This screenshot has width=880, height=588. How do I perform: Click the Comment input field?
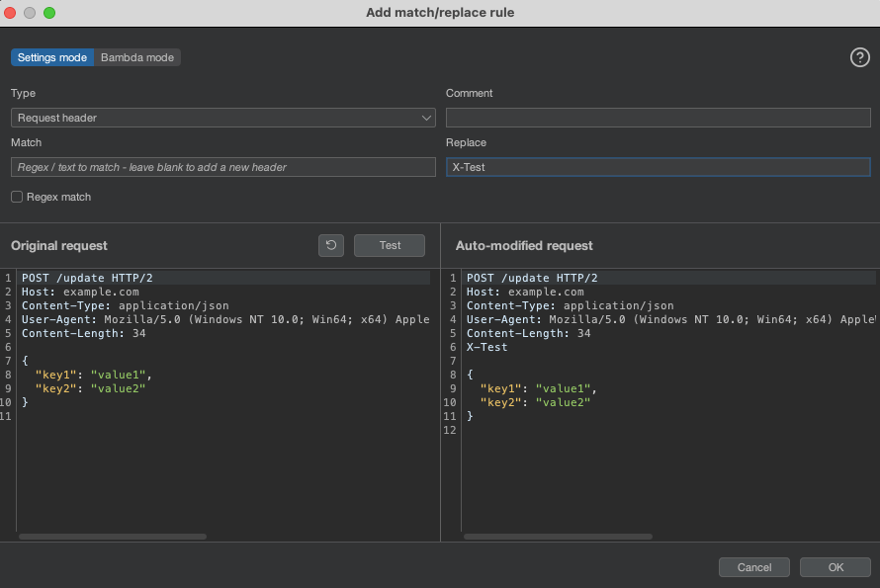[x=659, y=118]
